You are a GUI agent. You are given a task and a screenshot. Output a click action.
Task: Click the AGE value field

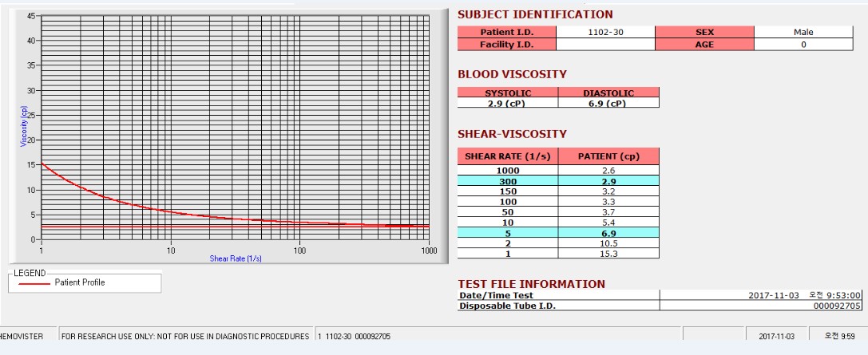coord(803,45)
